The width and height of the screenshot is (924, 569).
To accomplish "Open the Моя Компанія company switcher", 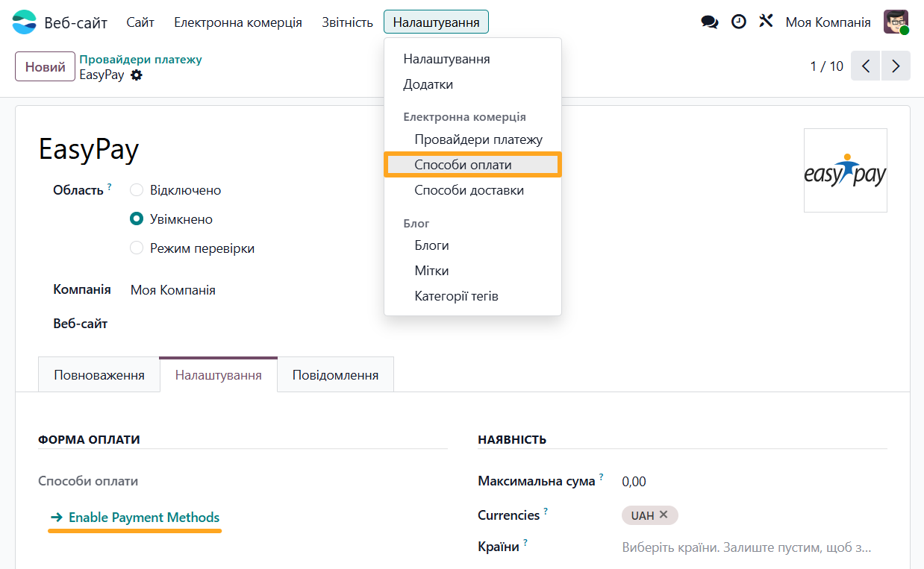I will [x=828, y=22].
